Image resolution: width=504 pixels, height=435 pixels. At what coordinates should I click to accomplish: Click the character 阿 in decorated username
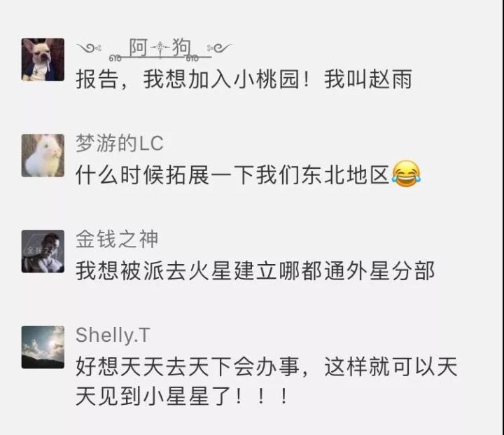(x=139, y=48)
